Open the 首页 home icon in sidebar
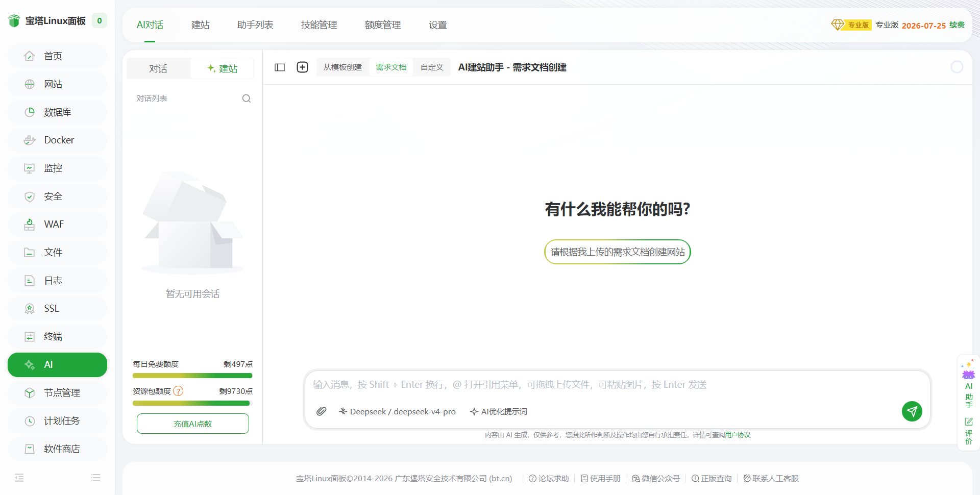The image size is (980, 495). pos(30,56)
